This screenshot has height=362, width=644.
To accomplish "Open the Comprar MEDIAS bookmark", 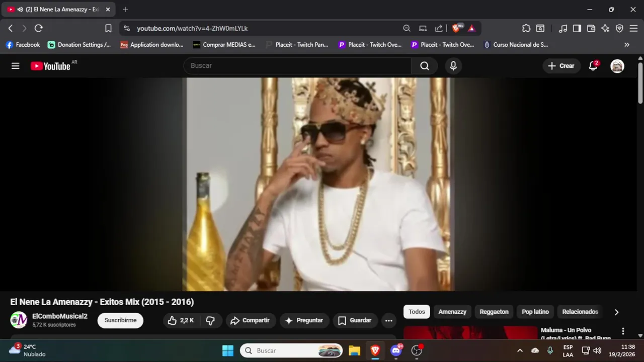I will click(224, 45).
